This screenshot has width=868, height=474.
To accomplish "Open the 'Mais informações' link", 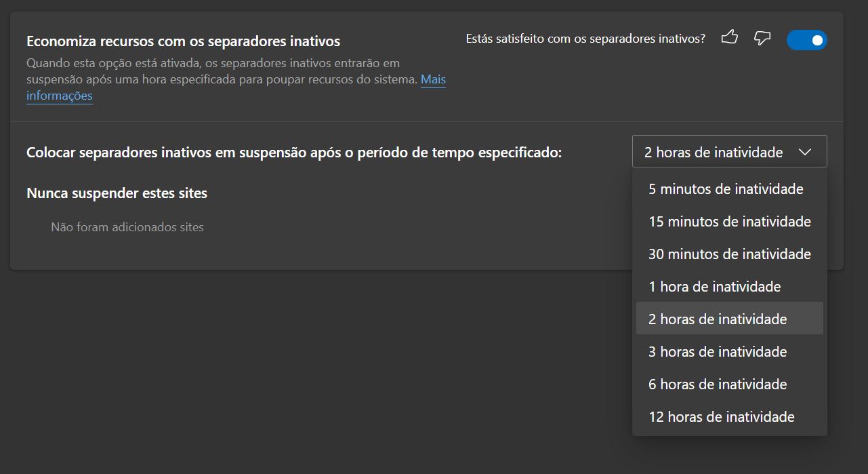I will (x=236, y=87).
